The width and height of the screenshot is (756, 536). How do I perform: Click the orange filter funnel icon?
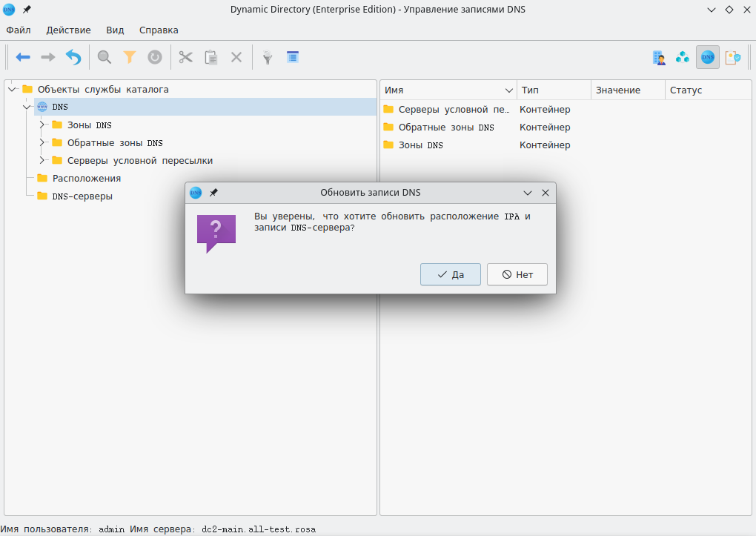[130, 57]
